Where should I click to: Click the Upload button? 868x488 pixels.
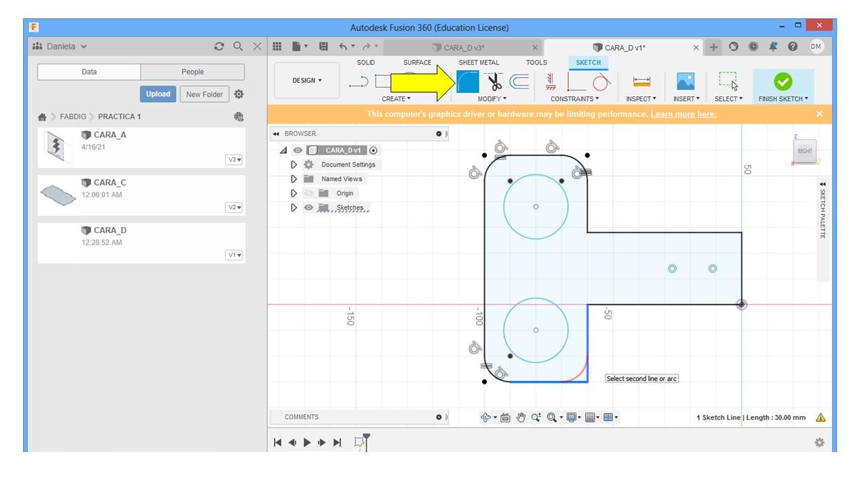click(x=158, y=94)
